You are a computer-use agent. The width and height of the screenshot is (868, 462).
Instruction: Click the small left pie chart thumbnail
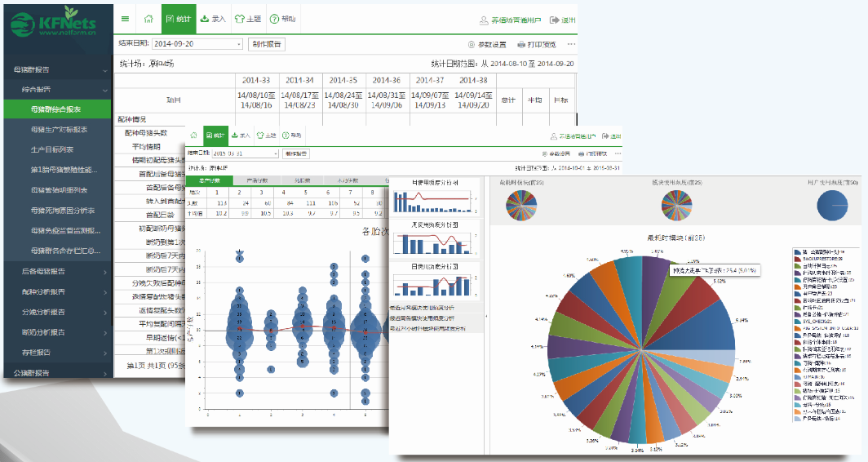(521, 206)
